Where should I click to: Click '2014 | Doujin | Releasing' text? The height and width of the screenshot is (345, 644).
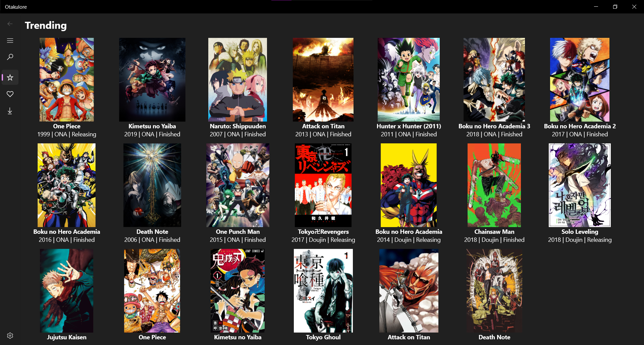(x=409, y=240)
